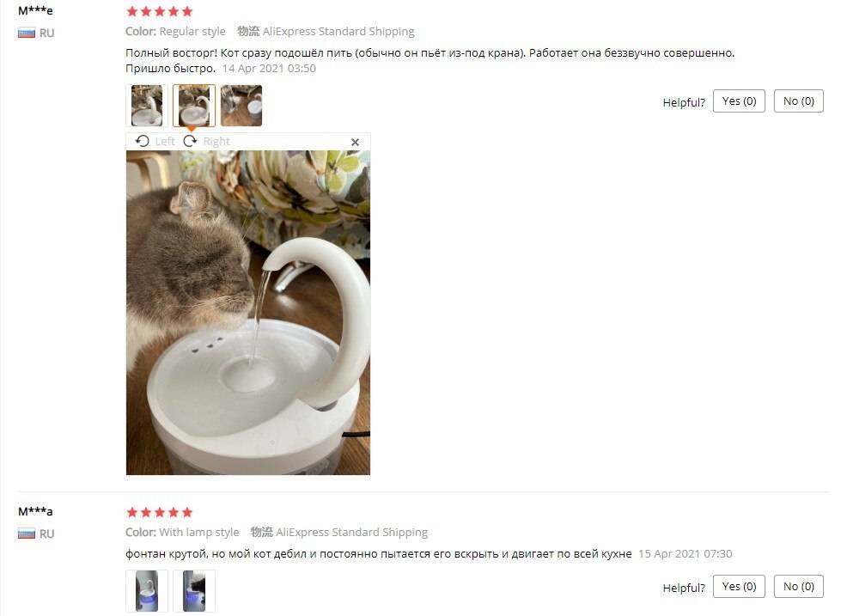Click the Russian flag beside M***e
This screenshot has width=841, height=616.
(x=27, y=34)
